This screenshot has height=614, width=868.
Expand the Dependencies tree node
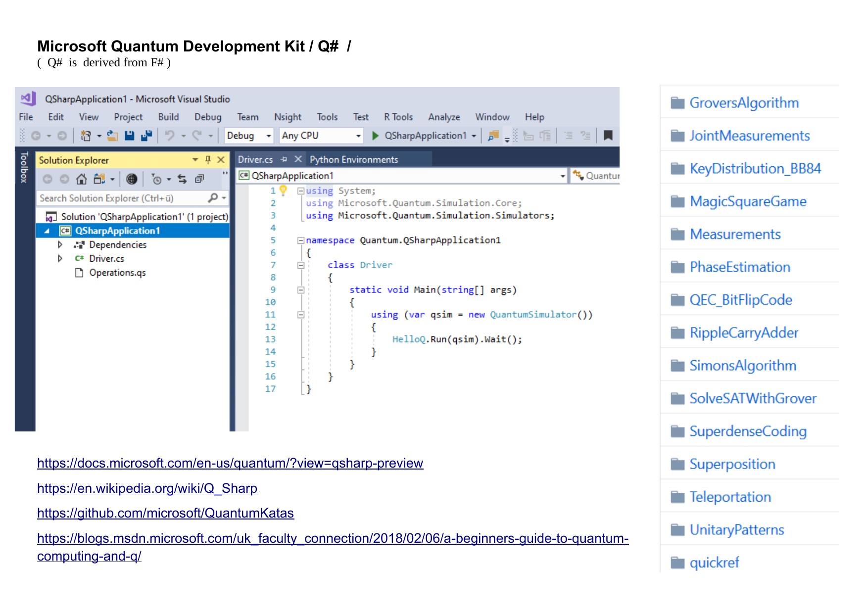60,245
